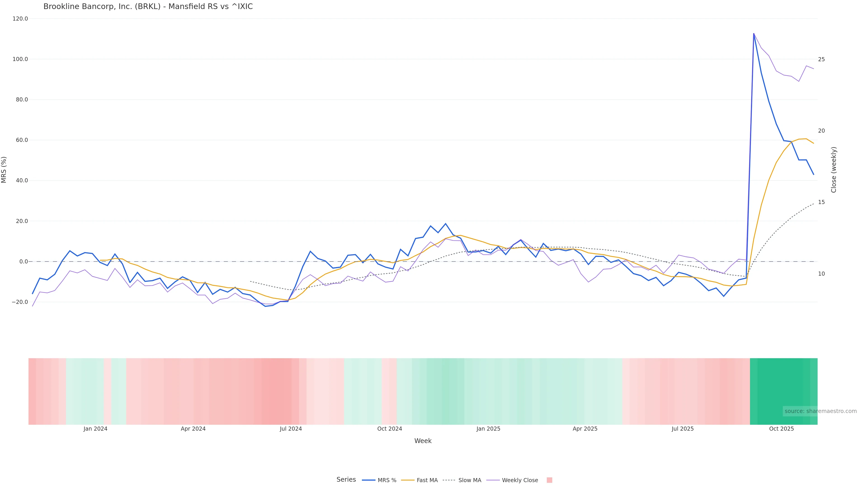Click the Jul 2024 x-axis tick label
The height and width of the screenshot is (488, 868).
(x=291, y=429)
